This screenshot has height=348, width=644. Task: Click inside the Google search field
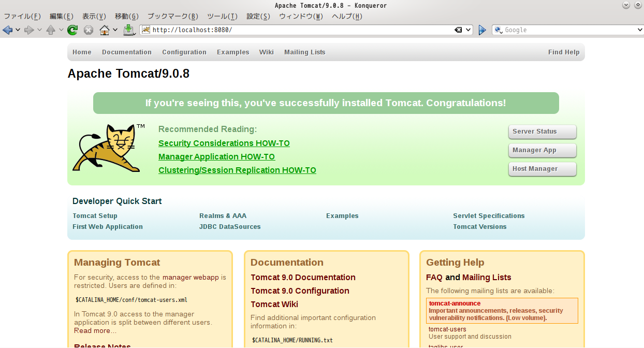568,30
